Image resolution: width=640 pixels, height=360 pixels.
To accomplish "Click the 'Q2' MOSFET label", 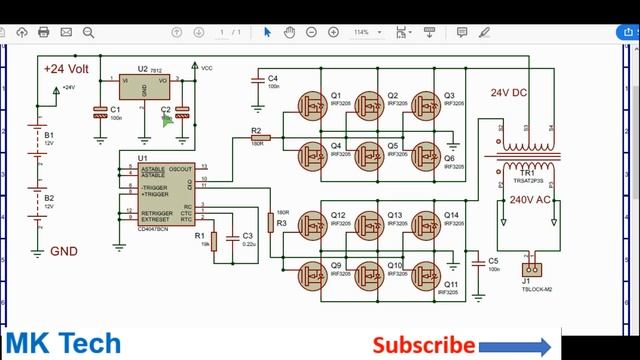I will (393, 96).
